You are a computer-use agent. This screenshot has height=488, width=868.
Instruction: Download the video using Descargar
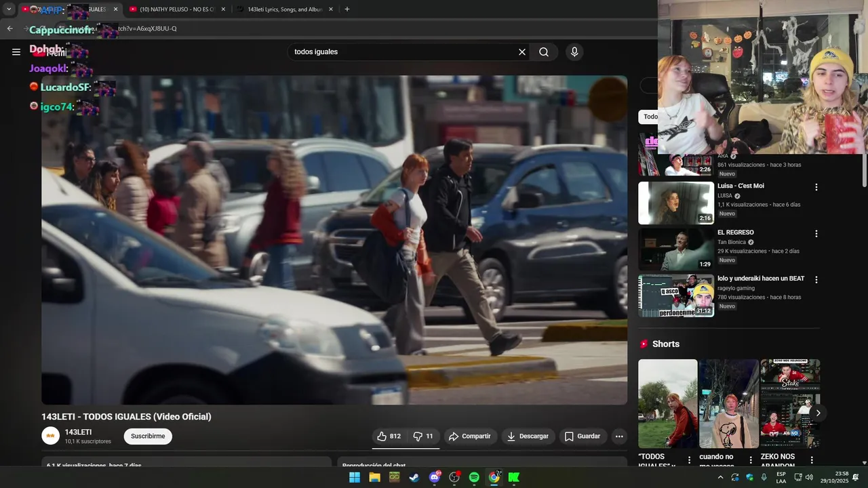pyautogui.click(x=528, y=436)
